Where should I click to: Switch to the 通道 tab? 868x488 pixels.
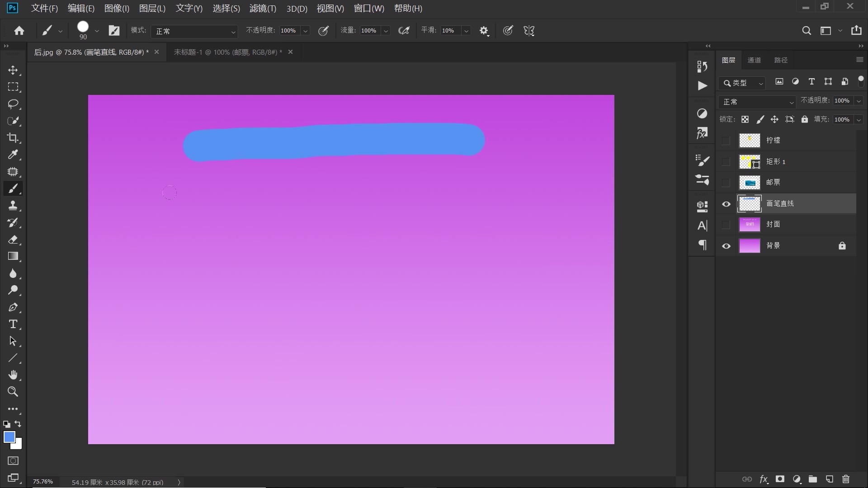coord(754,60)
